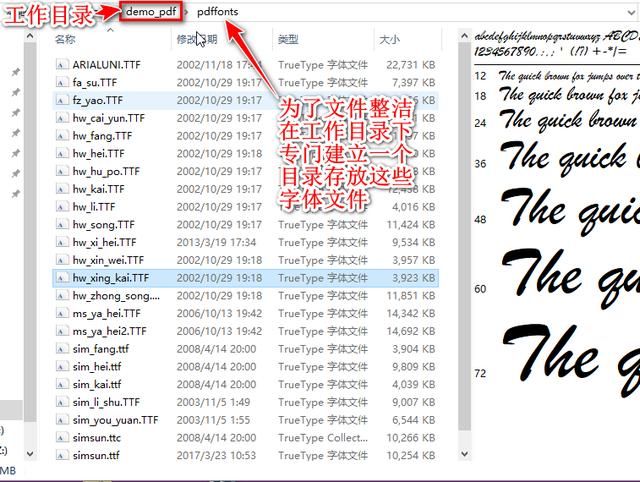Click the date 2017/3/23 10:53
Image resolution: width=640 pixels, height=482 pixels.
(x=216, y=455)
